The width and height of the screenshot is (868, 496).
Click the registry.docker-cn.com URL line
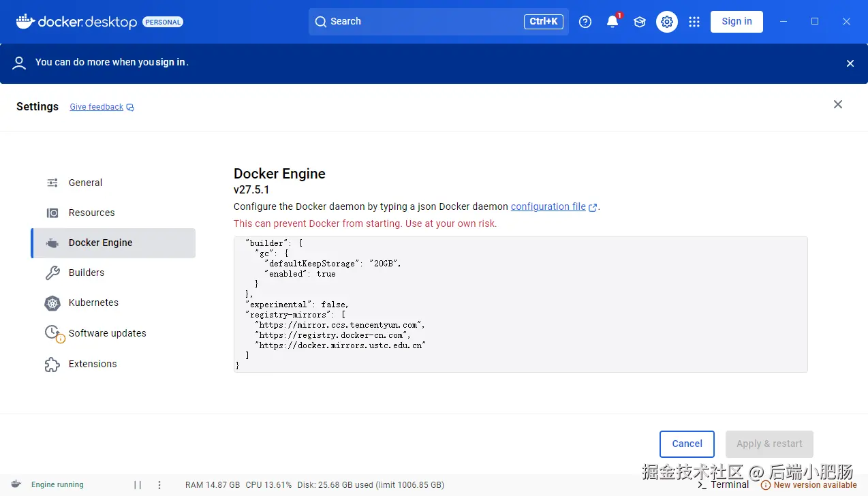pyautogui.click(x=333, y=335)
